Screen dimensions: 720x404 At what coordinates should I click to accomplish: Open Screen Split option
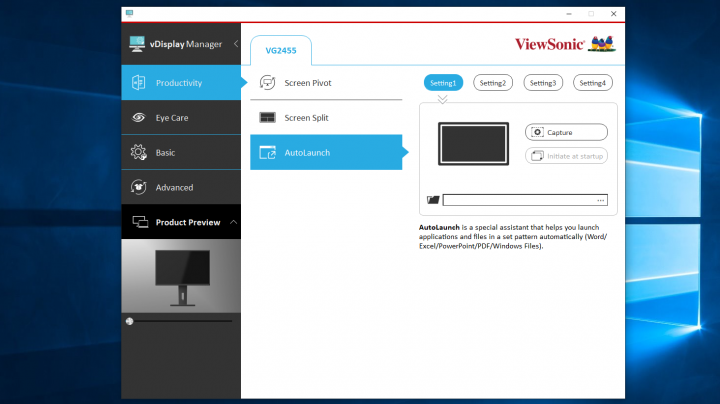(x=326, y=118)
